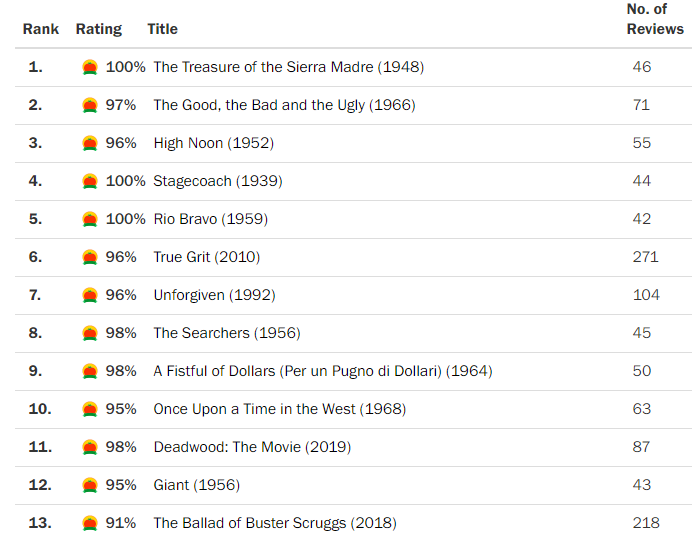Viewport: 692px width, 533px height.
Task: Click the fresh rating icon beside Unforgiven
Action: pos(90,295)
